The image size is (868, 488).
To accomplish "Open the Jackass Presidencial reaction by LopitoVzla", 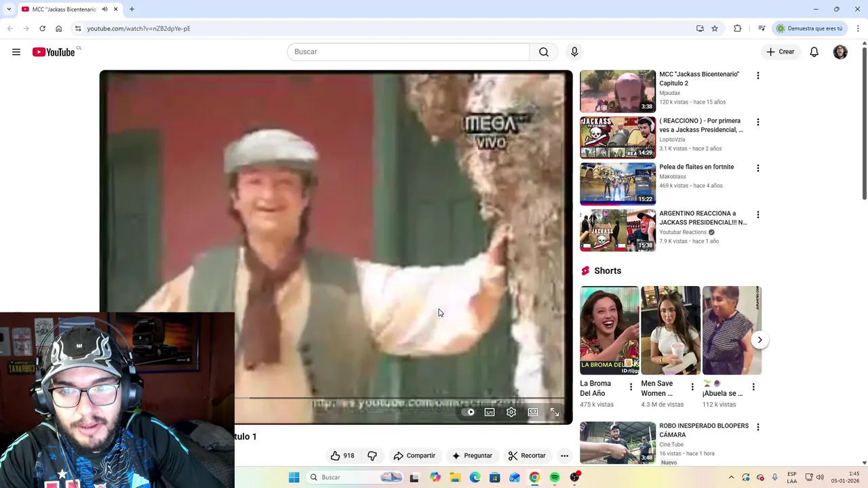I will 701,125.
